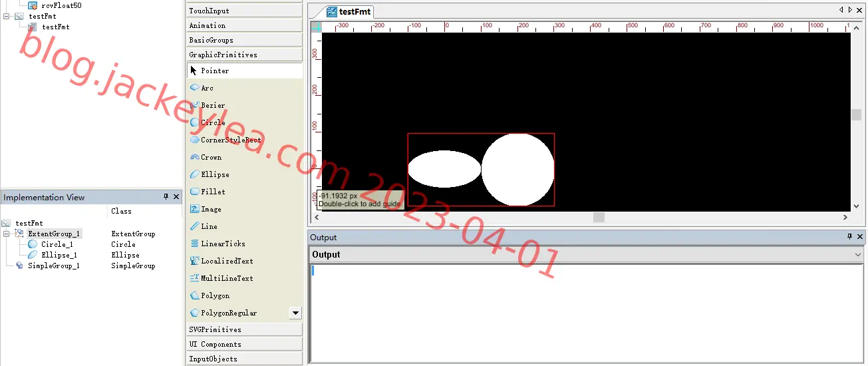Open the Output panel dropdown
868x366 pixels.
click(x=858, y=255)
